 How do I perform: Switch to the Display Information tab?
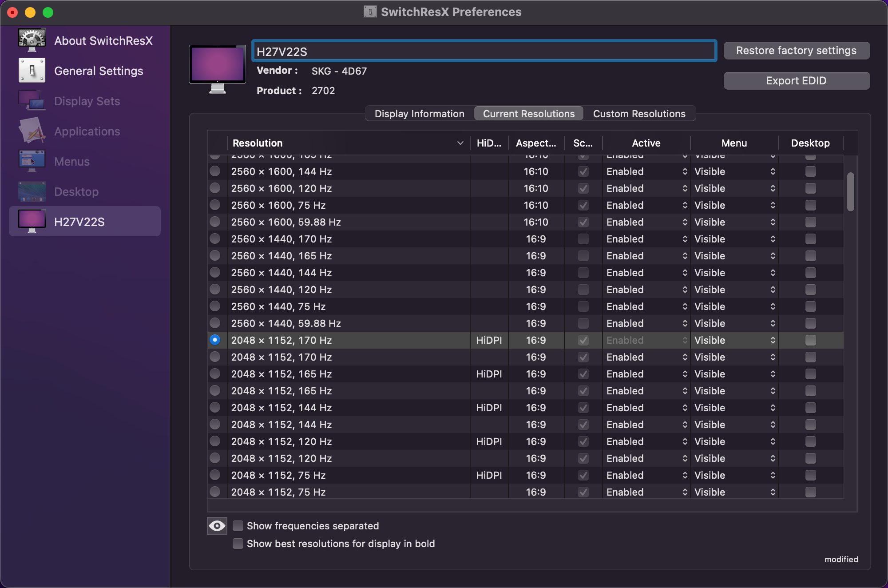[x=419, y=114]
